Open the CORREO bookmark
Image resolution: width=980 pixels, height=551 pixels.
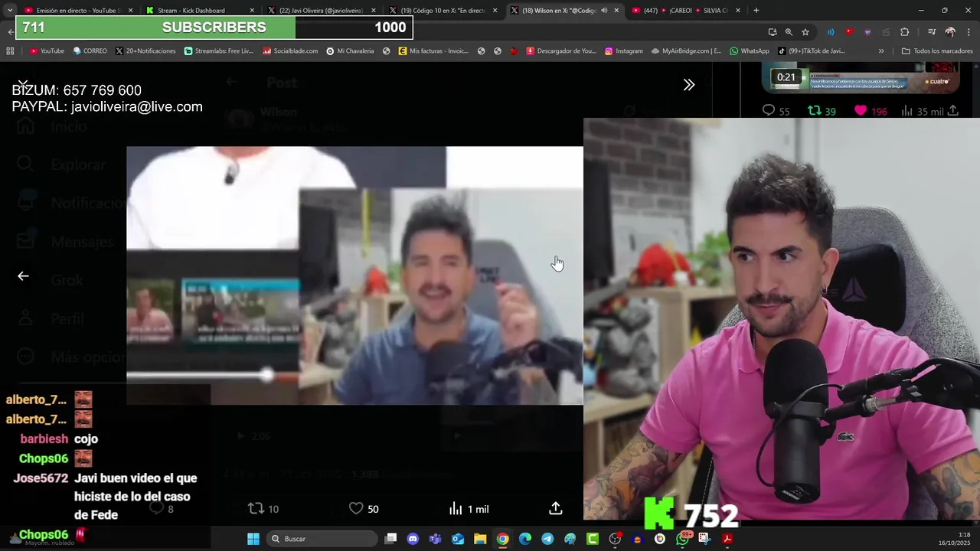[x=90, y=51]
